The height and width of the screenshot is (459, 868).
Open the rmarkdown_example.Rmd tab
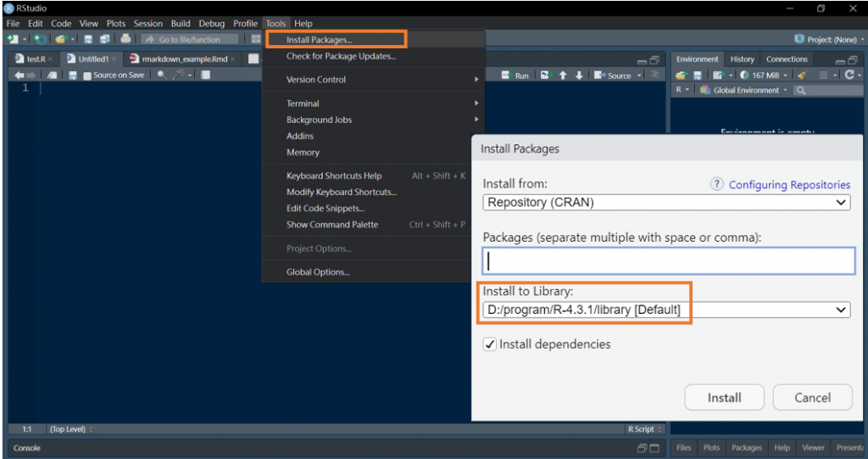tap(184, 59)
